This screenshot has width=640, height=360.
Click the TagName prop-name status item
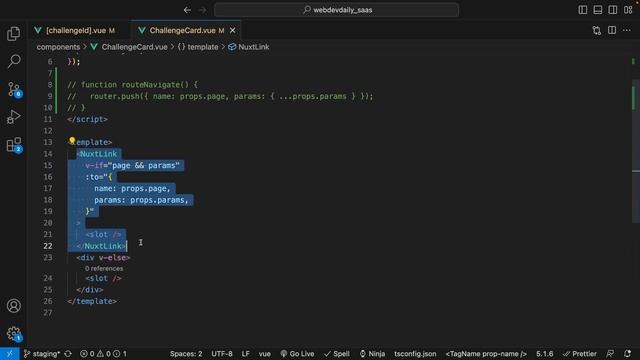(486, 354)
